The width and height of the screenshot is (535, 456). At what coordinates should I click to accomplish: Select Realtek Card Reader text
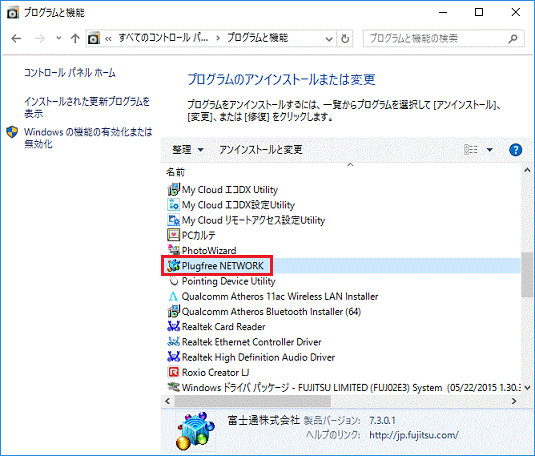click(223, 327)
